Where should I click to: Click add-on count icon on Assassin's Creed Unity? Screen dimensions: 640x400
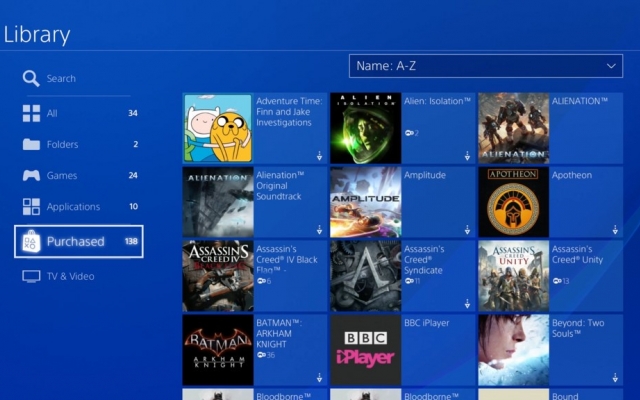(557, 281)
